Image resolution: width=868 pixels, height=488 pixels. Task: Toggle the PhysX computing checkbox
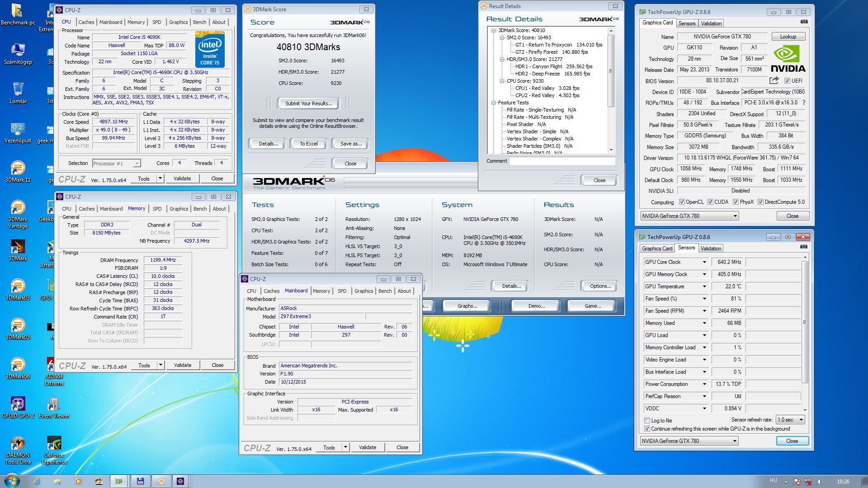coord(736,202)
